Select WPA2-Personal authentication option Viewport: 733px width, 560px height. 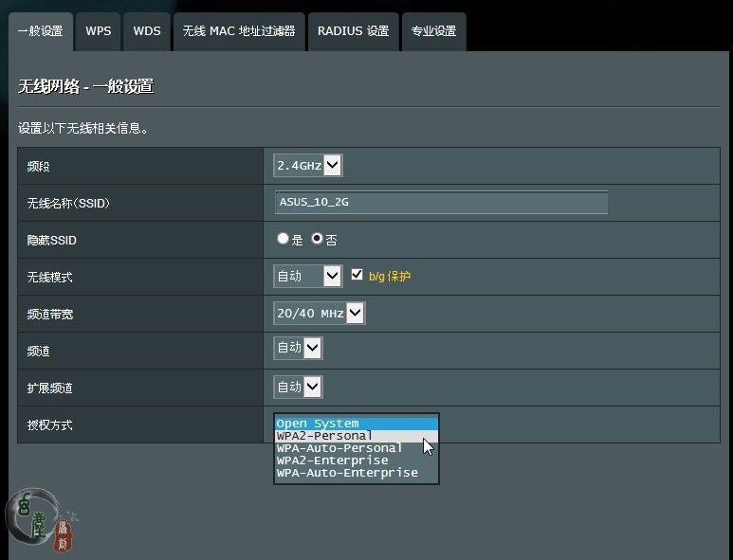(356, 436)
